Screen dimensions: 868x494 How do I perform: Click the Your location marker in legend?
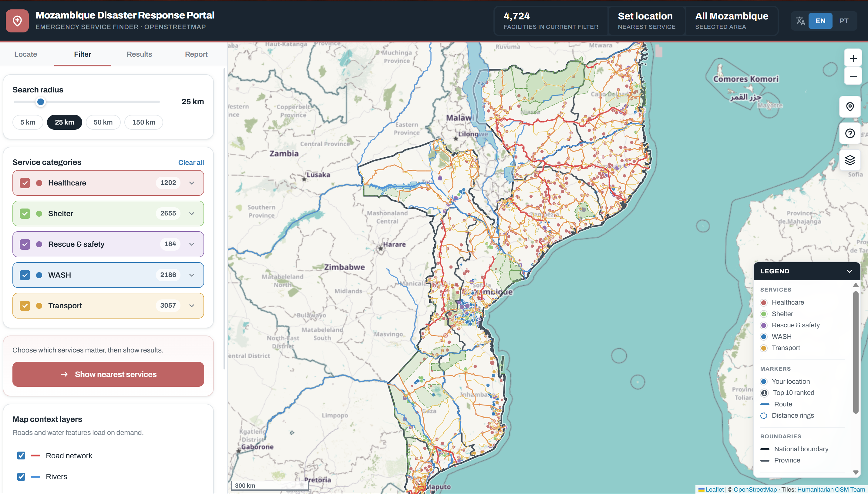(x=764, y=382)
